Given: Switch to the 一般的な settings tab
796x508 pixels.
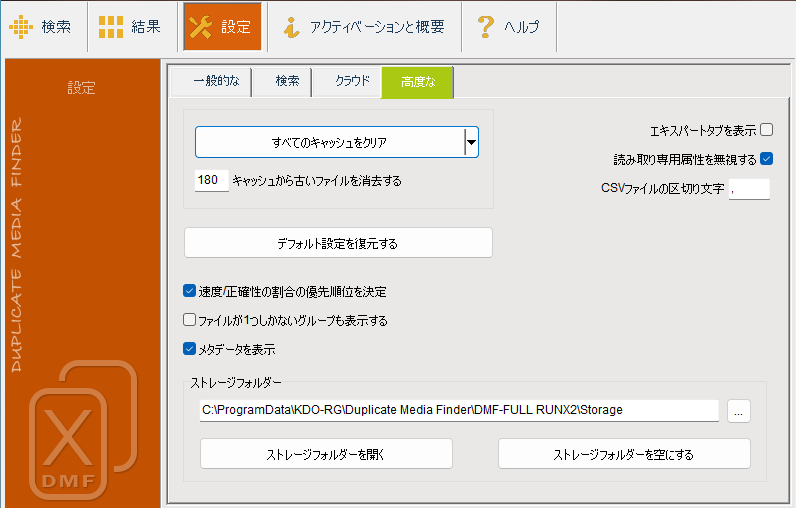Looking at the screenshot, I should click(211, 81).
